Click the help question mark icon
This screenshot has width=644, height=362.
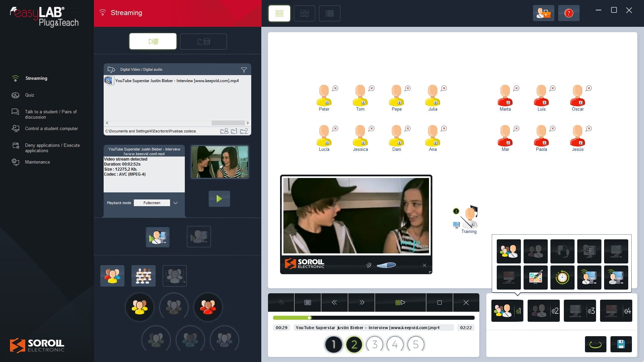tap(569, 13)
